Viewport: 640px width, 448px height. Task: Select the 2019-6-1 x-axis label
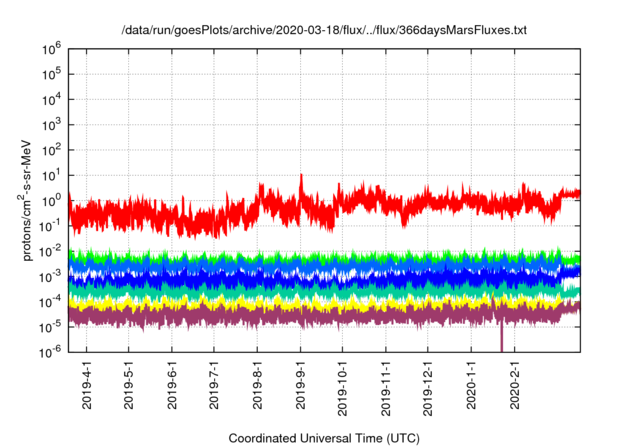[172, 386]
